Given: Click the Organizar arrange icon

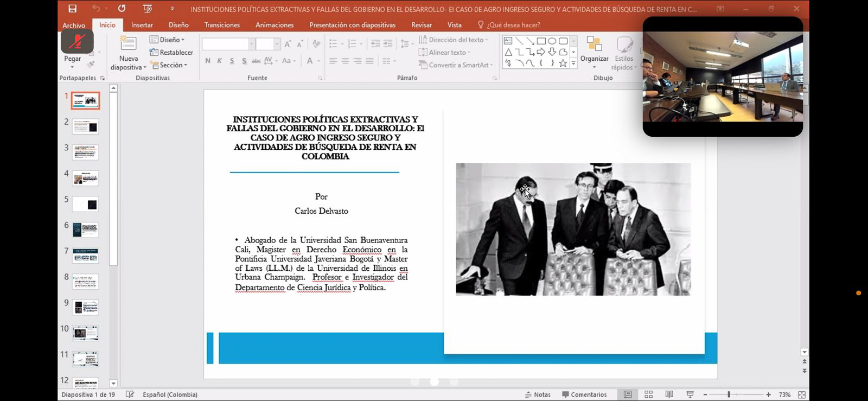Looking at the screenshot, I should (594, 45).
